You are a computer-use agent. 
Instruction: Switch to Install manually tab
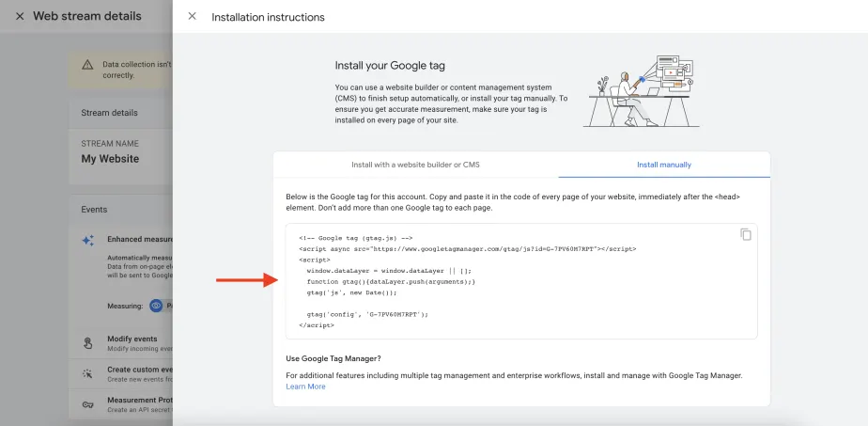click(x=664, y=165)
